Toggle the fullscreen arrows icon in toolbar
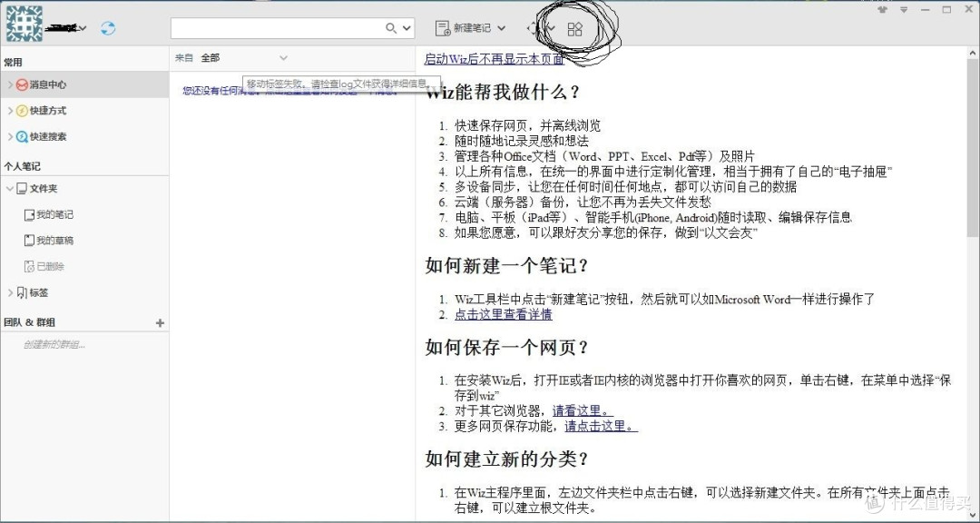This screenshot has height=523, width=980. 533,28
